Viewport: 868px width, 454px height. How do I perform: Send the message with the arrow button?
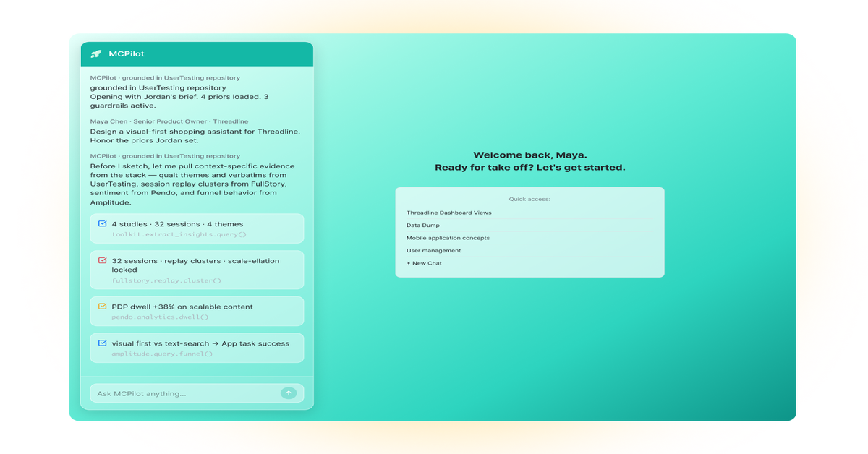(289, 393)
